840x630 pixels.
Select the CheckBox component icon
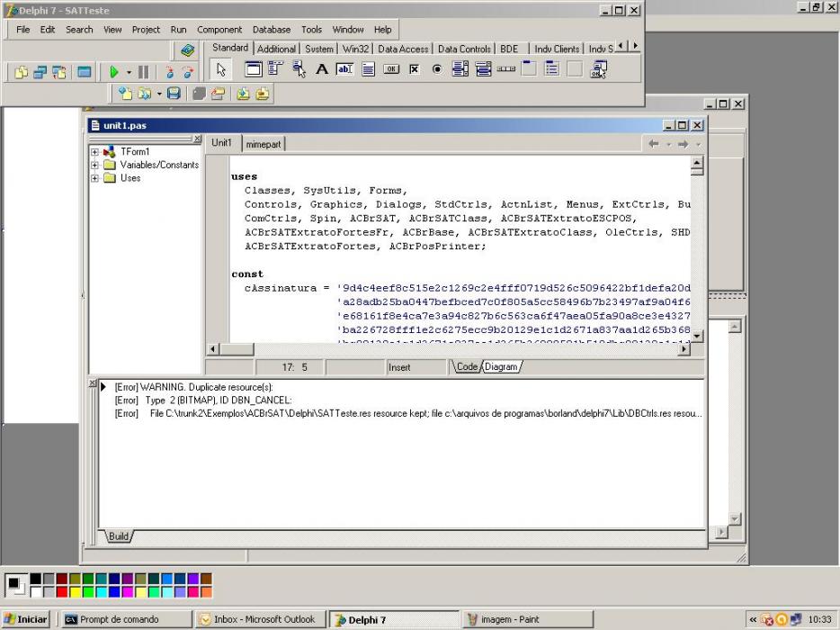click(414, 68)
